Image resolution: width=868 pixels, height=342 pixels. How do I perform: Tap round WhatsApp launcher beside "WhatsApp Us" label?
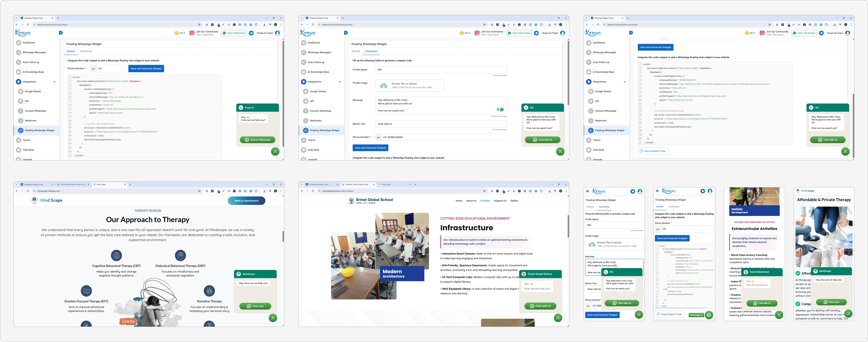[x=709, y=315]
